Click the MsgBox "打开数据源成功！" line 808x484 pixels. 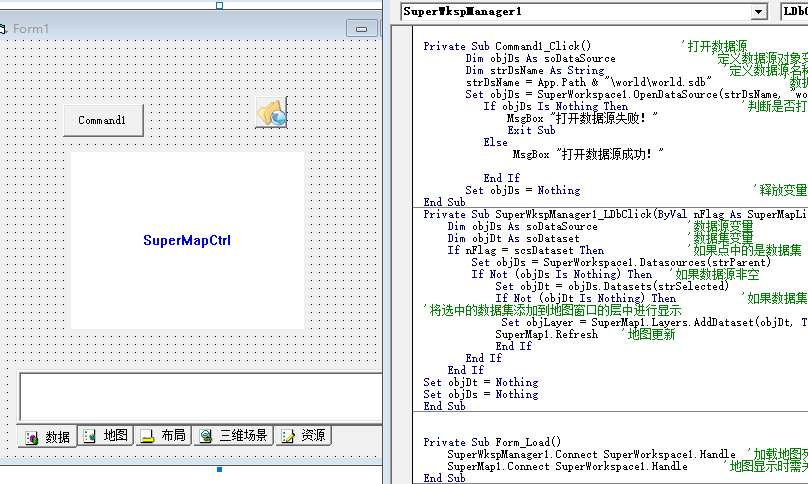pos(588,154)
